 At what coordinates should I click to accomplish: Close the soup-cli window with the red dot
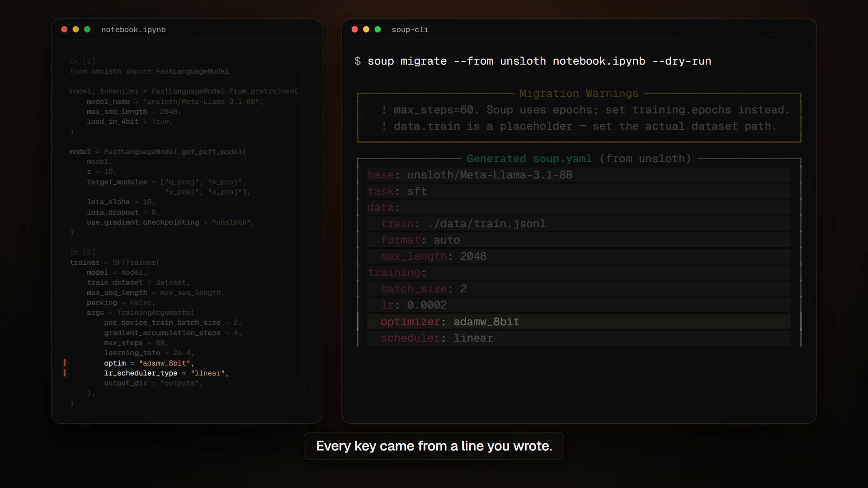355,29
